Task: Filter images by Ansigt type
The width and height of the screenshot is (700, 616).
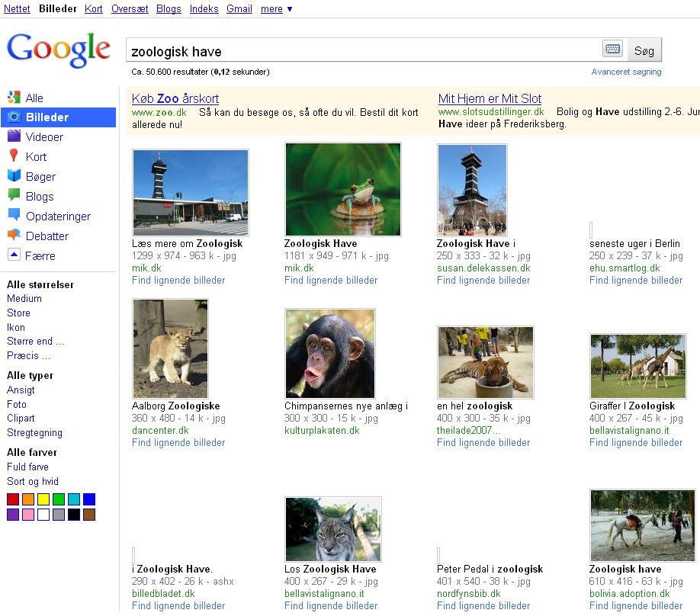Action: [21, 390]
